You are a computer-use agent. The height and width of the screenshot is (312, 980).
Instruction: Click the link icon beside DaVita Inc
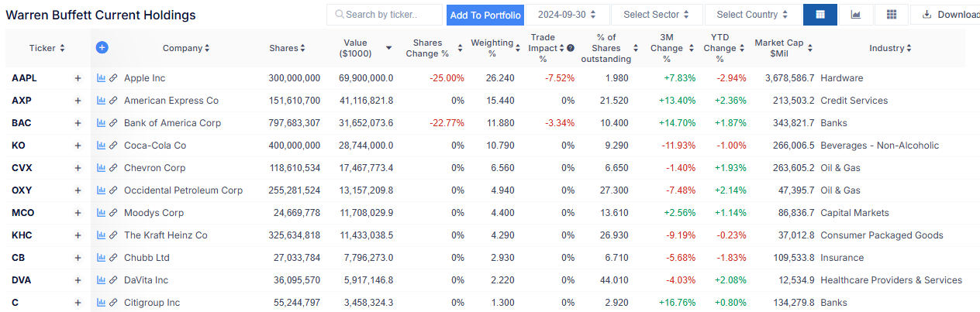(113, 280)
